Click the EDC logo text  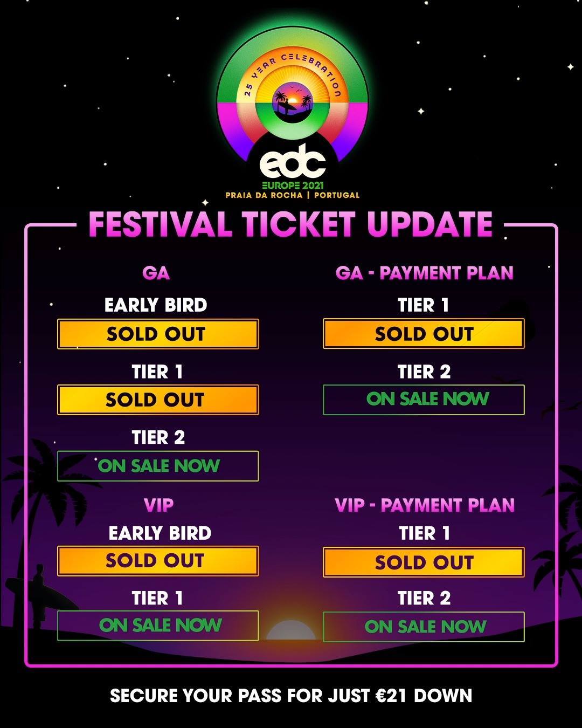(293, 161)
